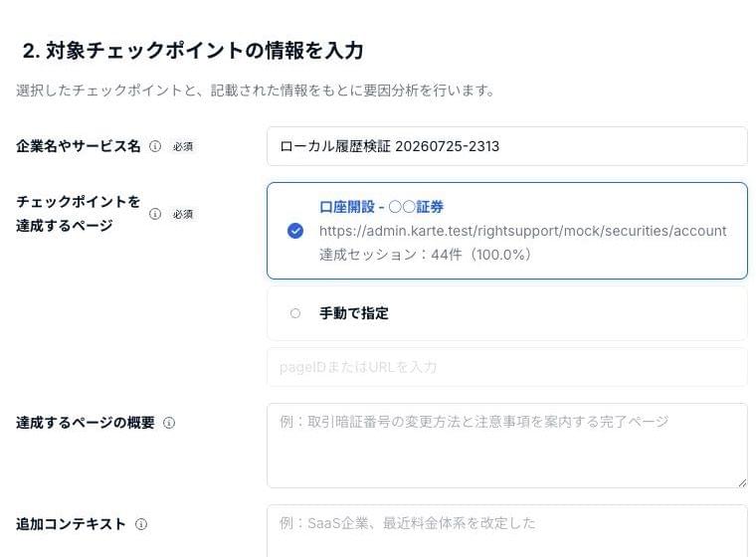Screen dimensions: 756x557
Task: Click resize grip of 概要 text area
Action: (742, 482)
